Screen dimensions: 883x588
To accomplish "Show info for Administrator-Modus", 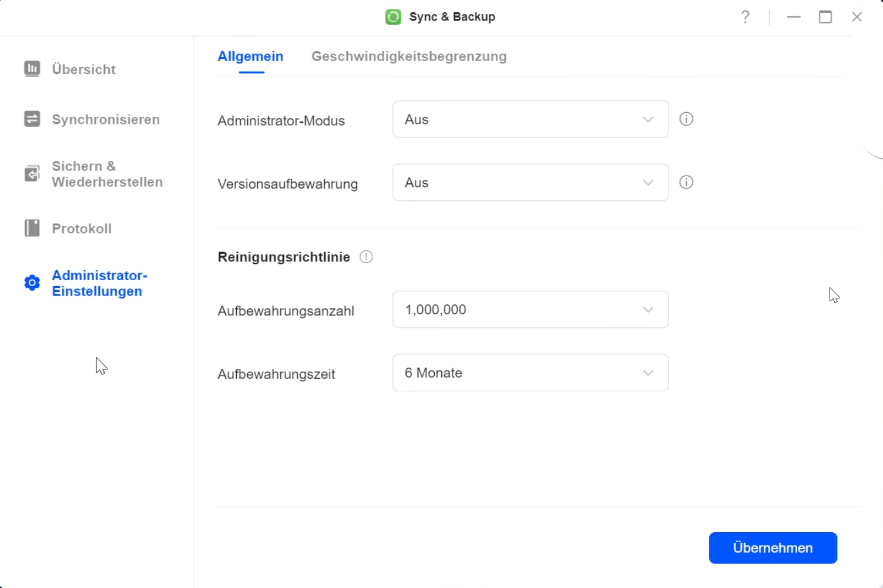I will (x=686, y=119).
